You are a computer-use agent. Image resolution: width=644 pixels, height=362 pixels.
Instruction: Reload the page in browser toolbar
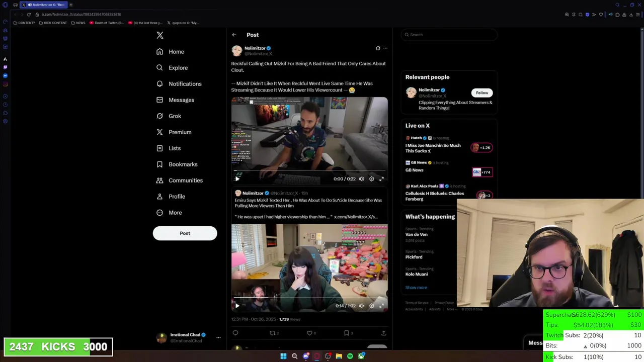[x=29, y=15]
